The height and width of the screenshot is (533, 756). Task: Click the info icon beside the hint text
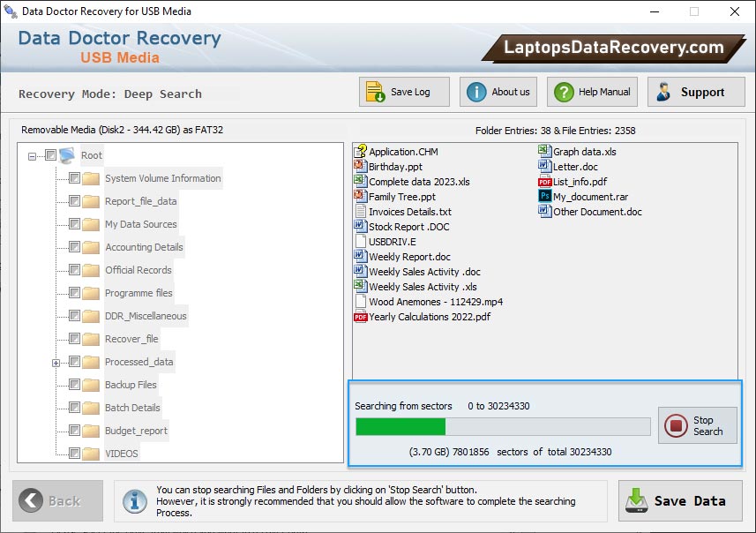click(x=134, y=501)
